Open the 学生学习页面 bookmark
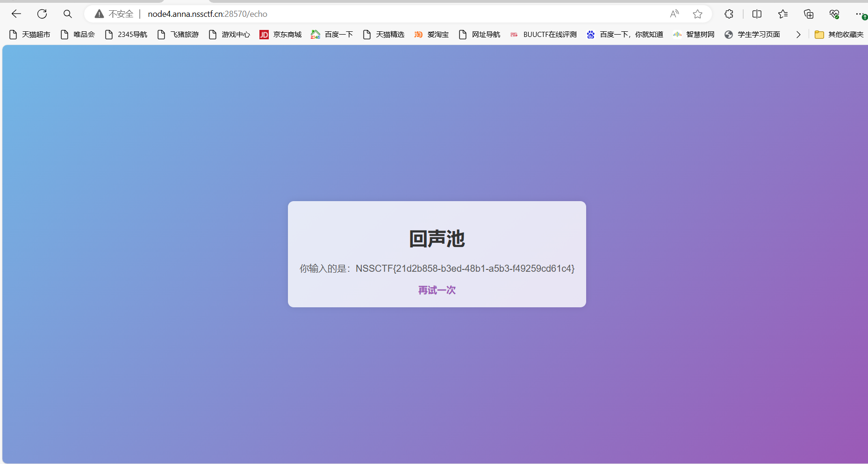The height and width of the screenshot is (464, 868). (x=752, y=35)
